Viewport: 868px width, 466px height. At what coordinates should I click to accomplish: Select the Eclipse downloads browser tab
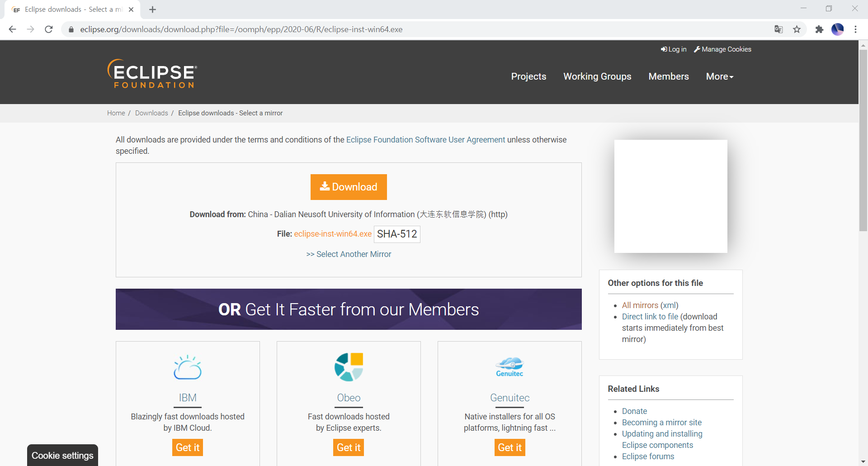click(72, 10)
